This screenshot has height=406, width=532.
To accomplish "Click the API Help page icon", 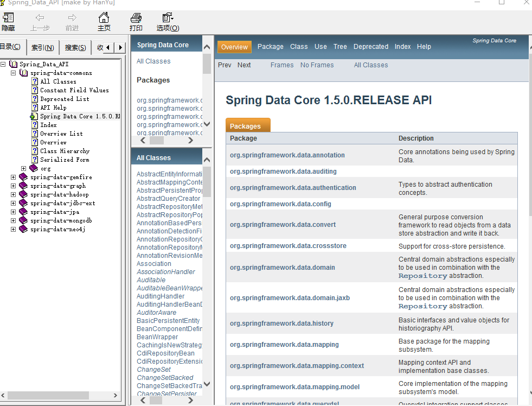I will (35, 107).
